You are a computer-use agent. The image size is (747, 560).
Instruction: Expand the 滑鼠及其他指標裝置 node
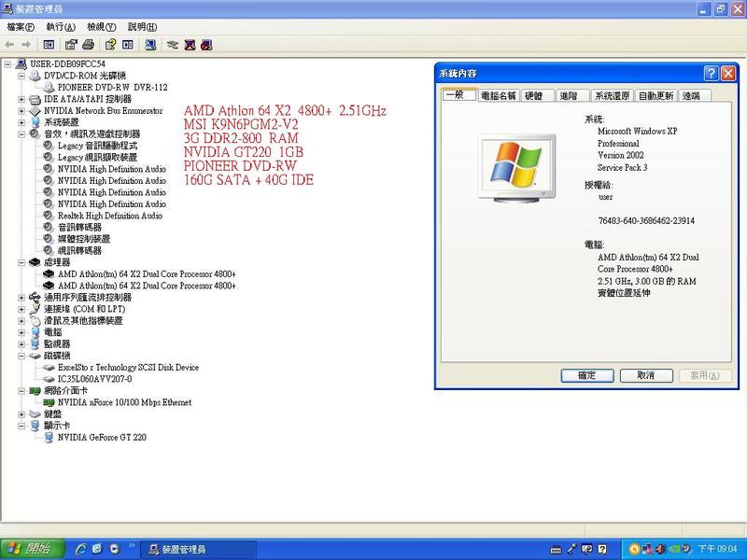coord(21,320)
